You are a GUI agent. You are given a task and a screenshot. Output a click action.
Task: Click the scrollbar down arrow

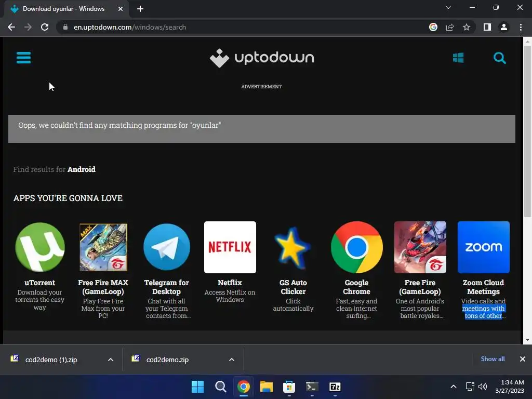tap(527, 340)
